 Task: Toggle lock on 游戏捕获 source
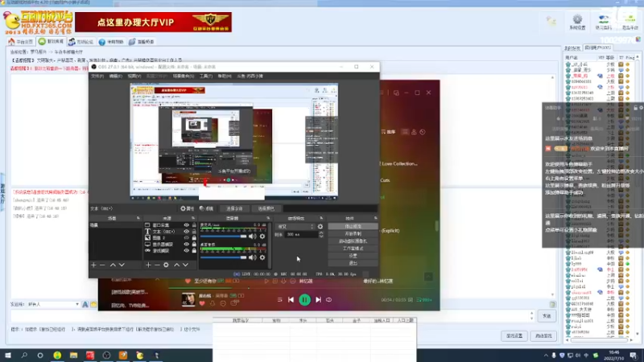pos(194,250)
